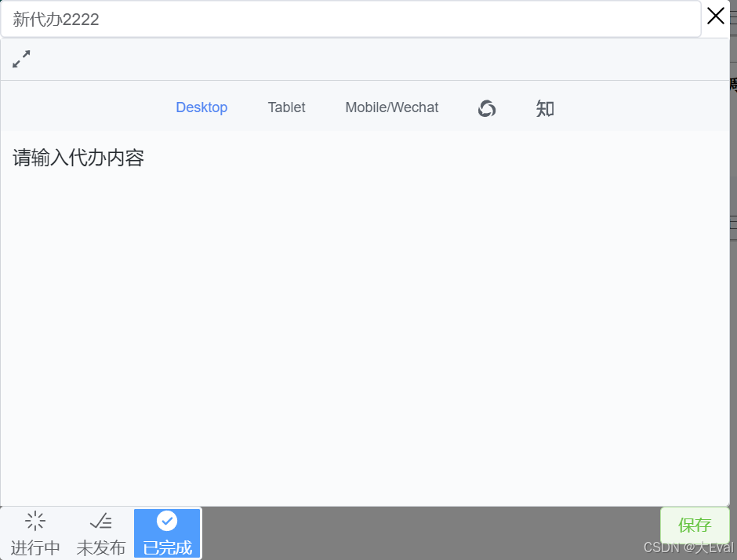Toggle the fullscreen expand arrows icon

click(21, 60)
